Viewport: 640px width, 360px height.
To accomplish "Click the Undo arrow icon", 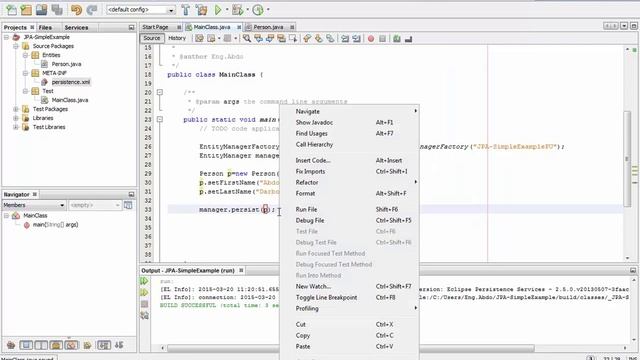I will pos(76,9).
